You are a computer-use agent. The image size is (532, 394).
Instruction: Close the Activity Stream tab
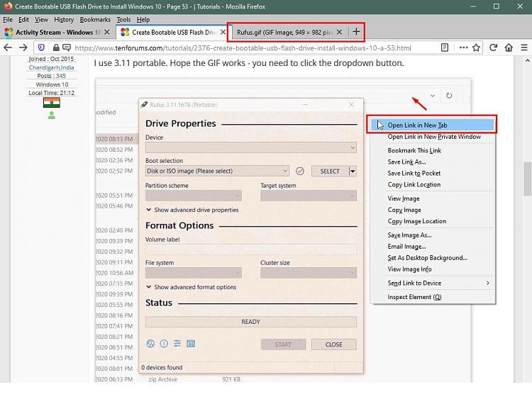[x=107, y=32]
